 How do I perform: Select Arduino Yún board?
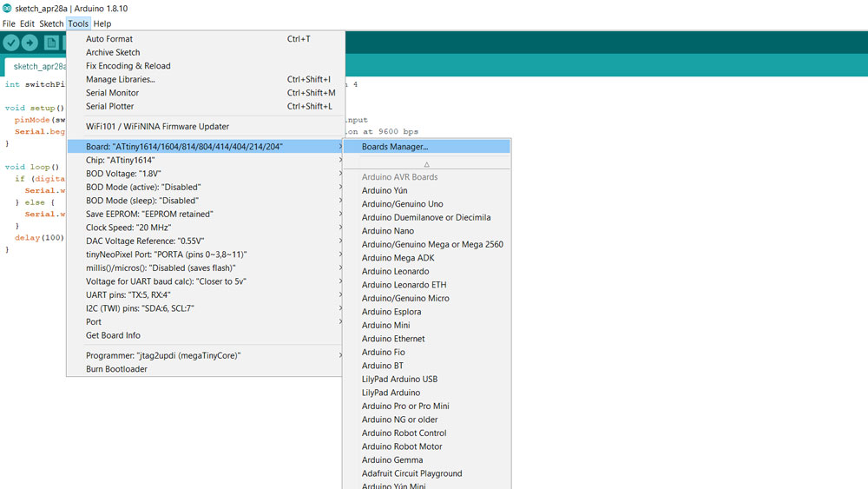click(x=427, y=190)
